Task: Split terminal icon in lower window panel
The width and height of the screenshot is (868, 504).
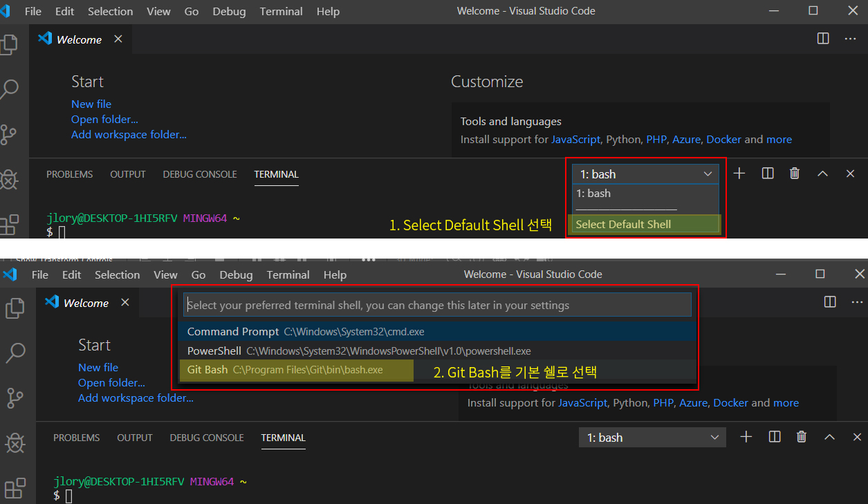Action: [x=775, y=437]
